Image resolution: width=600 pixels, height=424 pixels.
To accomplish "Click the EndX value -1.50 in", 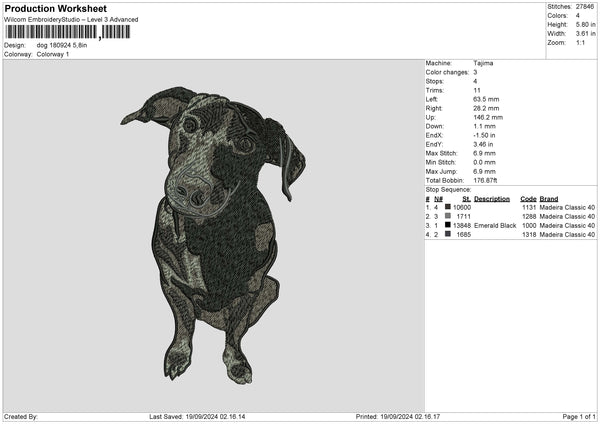I will tap(484, 135).
